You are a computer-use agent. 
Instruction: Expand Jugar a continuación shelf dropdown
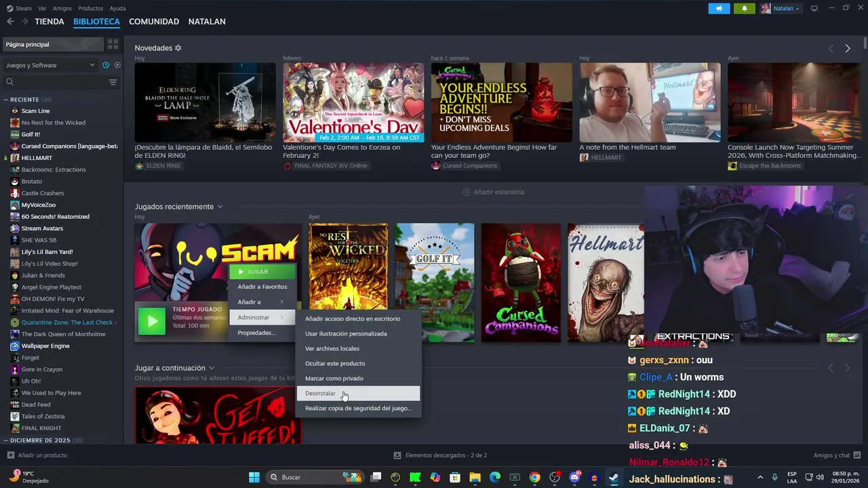coord(212,368)
